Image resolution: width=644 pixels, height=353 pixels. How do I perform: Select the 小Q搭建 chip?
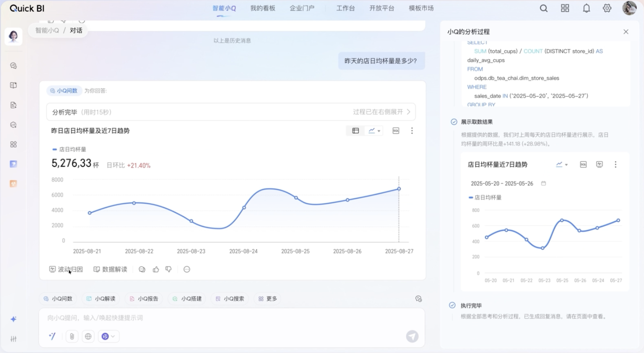tap(187, 299)
